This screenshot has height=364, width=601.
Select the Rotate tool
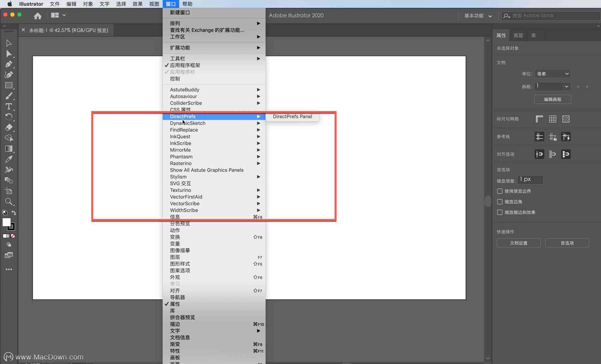[x=9, y=117]
